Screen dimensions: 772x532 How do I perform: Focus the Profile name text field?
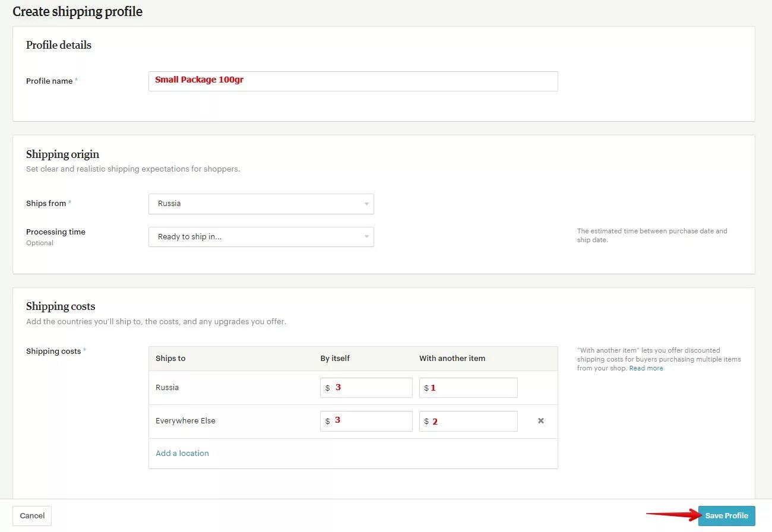click(x=353, y=81)
